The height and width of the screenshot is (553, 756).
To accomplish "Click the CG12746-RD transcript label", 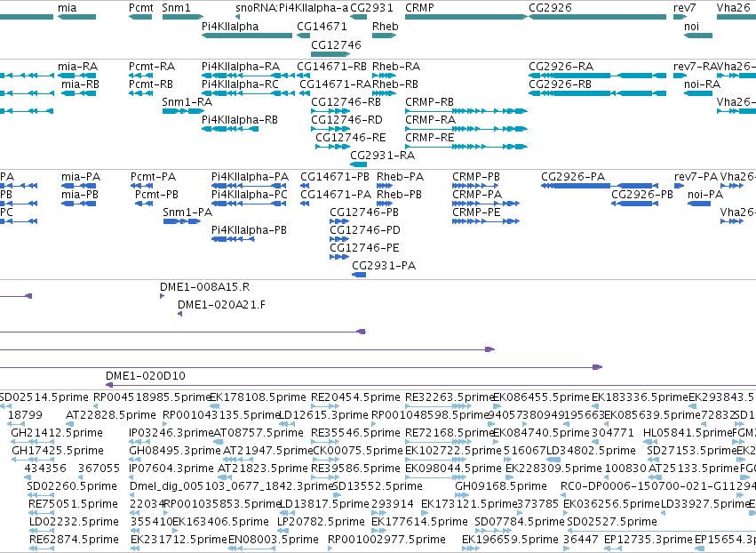I will [x=346, y=120].
